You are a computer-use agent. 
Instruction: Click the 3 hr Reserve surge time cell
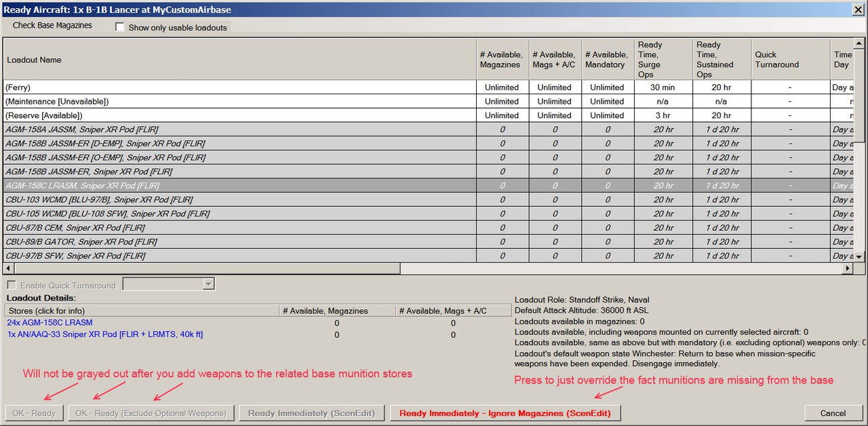coord(663,115)
